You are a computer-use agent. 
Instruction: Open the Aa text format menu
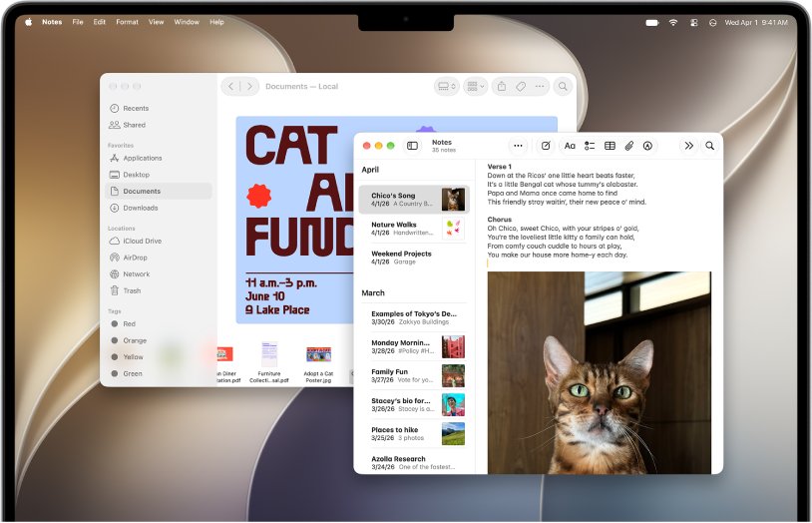[570, 146]
